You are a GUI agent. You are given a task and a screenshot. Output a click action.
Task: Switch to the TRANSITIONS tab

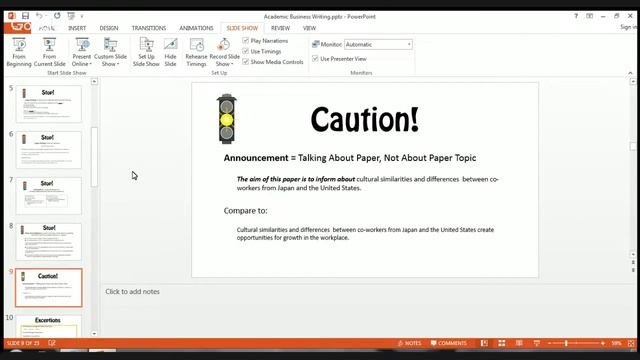tap(149, 28)
